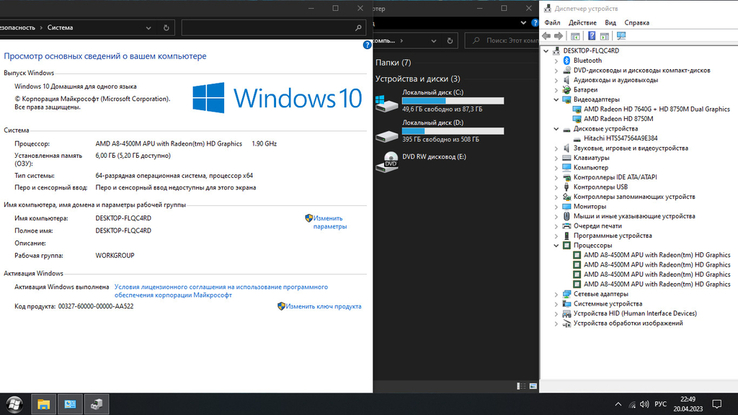Collapse the Дисковые устройства node
Screen dimensions: 738x415
click(556, 128)
